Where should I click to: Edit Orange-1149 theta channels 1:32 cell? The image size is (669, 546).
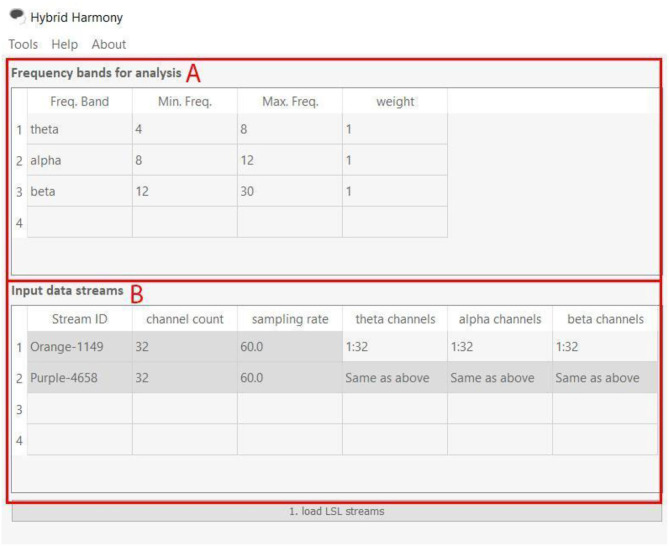[x=395, y=347]
